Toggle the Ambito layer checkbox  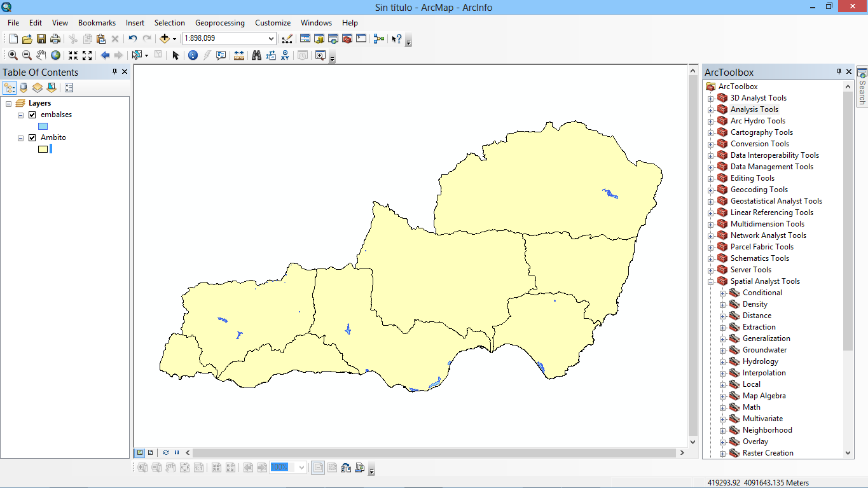(x=32, y=137)
